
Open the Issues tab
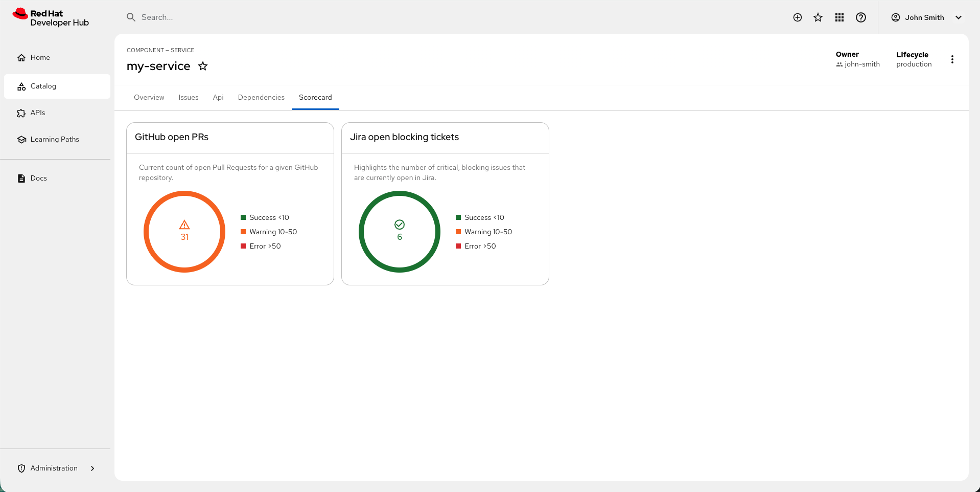[x=188, y=97]
